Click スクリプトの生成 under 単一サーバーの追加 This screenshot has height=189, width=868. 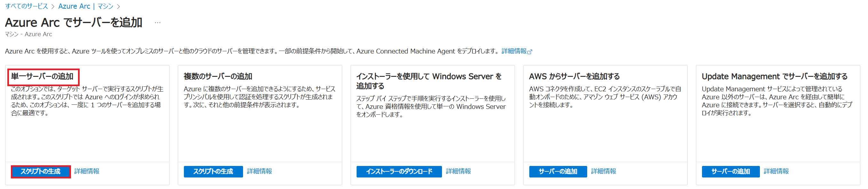(40, 171)
